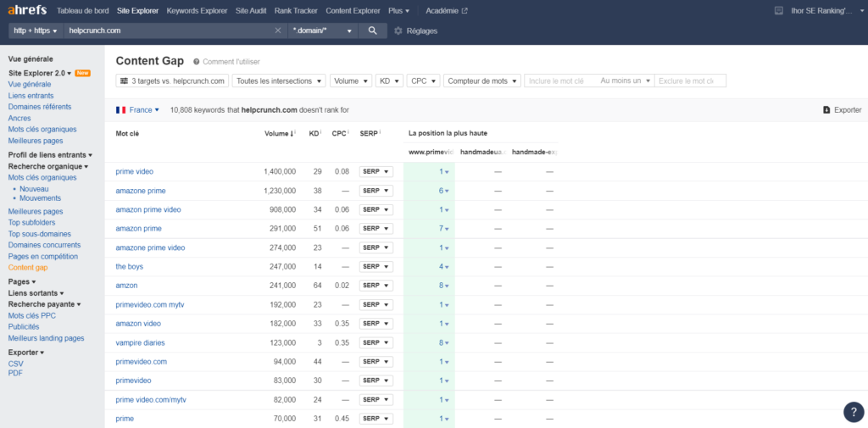The width and height of the screenshot is (868, 428).
Task: Click the KD column info icon
Action: point(321,133)
